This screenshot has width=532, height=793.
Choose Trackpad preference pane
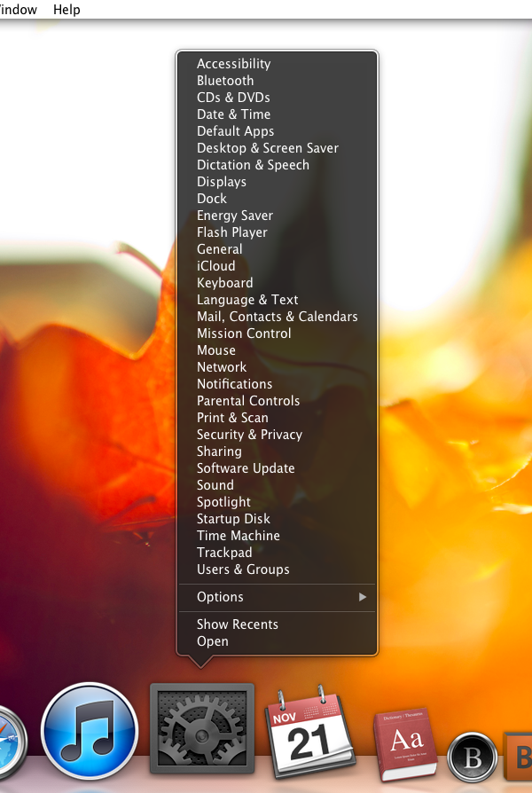pos(224,553)
